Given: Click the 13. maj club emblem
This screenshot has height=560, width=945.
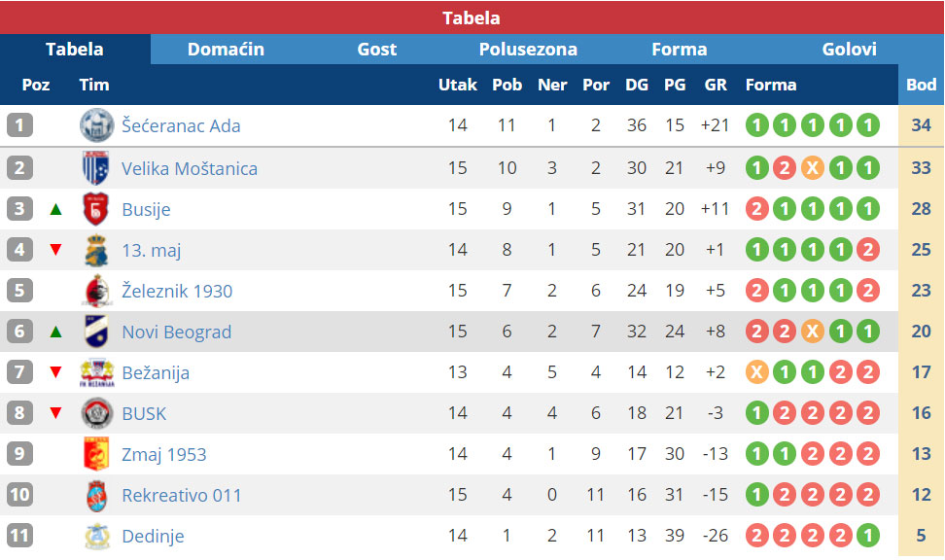Looking at the screenshot, I should pos(96,250).
